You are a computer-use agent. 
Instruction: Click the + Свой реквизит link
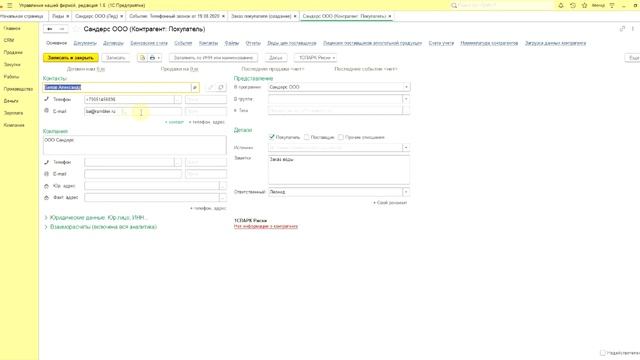coord(390,203)
